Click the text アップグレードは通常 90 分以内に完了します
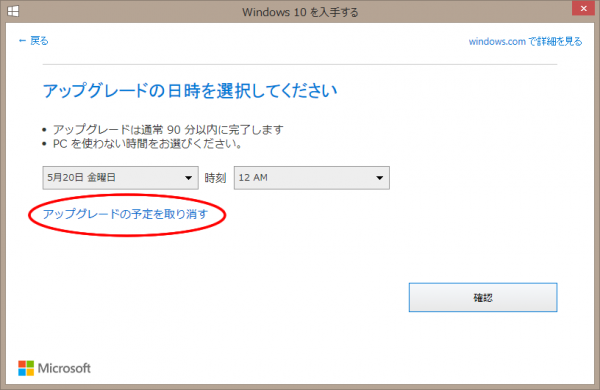Screen dimensions: 600x390 (168, 130)
